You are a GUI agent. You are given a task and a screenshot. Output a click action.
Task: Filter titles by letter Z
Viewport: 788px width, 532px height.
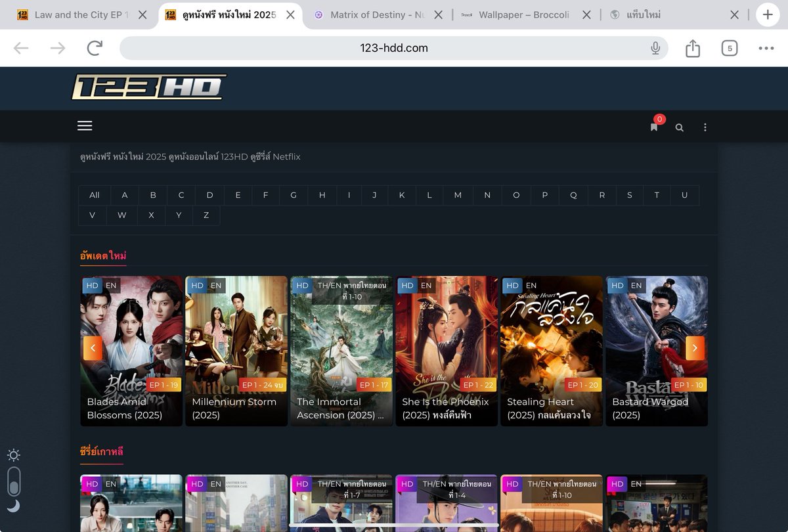(x=206, y=215)
